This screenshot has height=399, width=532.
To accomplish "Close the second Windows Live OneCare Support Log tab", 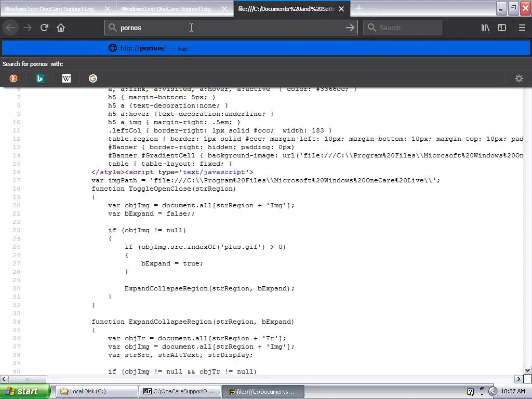I will coord(224,9).
